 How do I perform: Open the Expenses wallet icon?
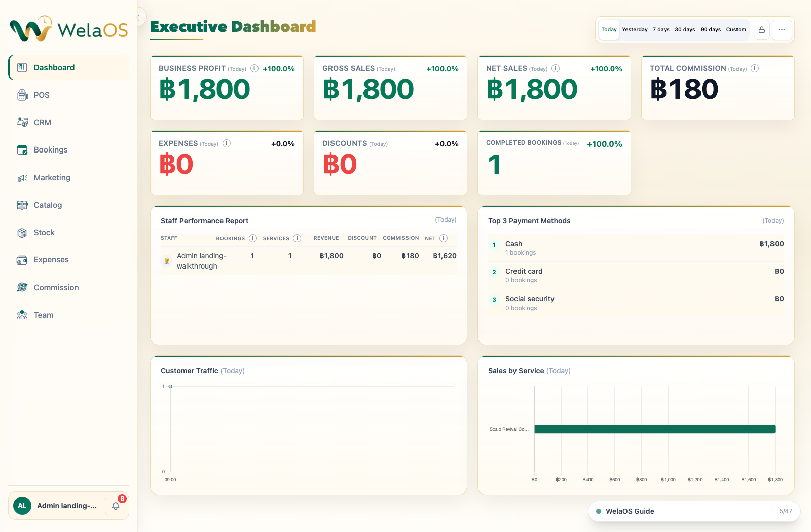(22, 260)
